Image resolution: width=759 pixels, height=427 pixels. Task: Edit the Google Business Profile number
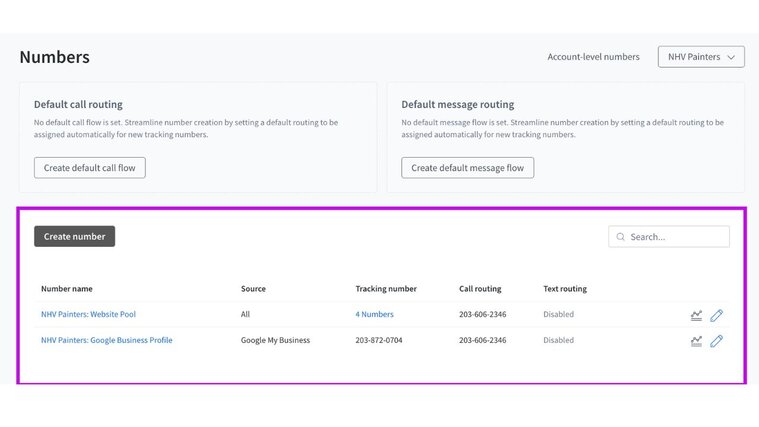716,341
